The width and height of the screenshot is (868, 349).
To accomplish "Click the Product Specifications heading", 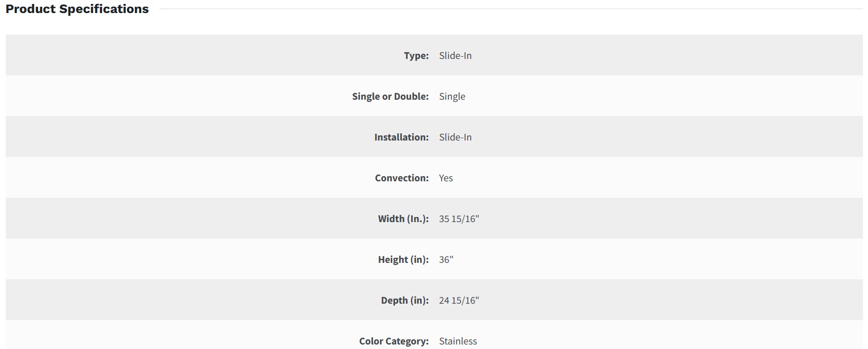I will [77, 9].
